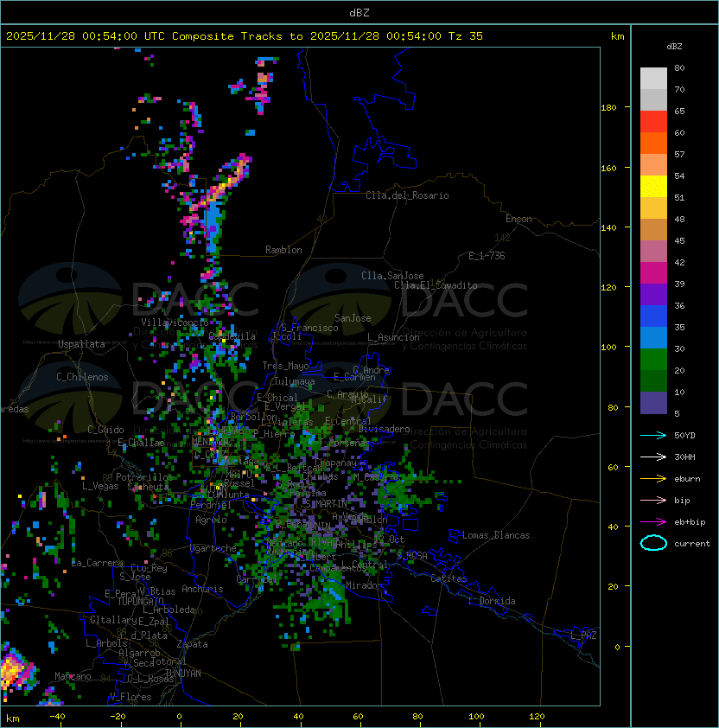Click the '50YD' legend label
This screenshot has height=728, width=719.
tap(684, 435)
